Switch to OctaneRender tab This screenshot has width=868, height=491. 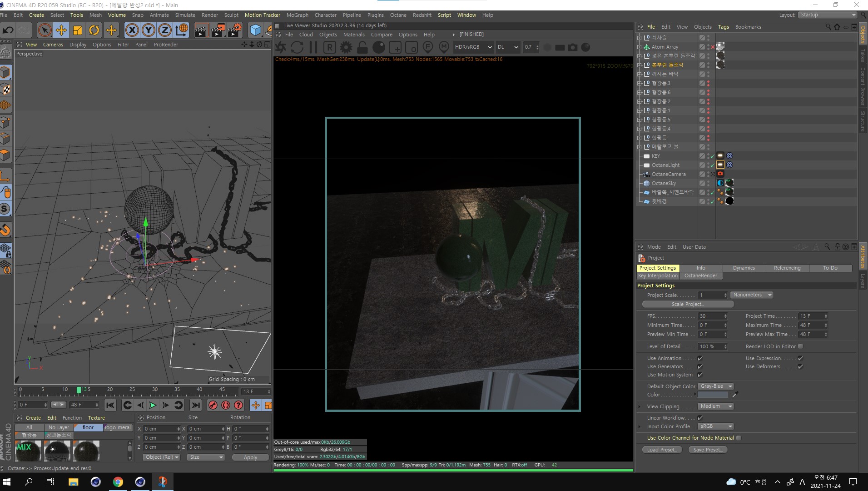point(701,276)
